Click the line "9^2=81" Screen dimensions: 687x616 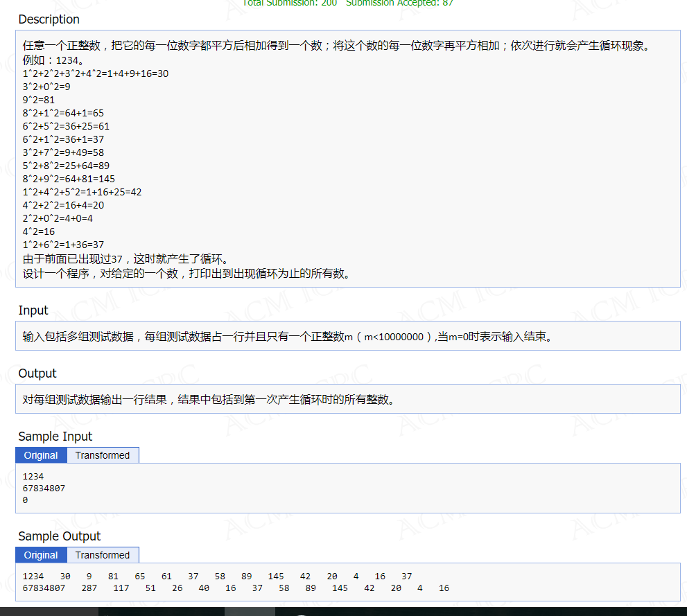[x=39, y=100]
